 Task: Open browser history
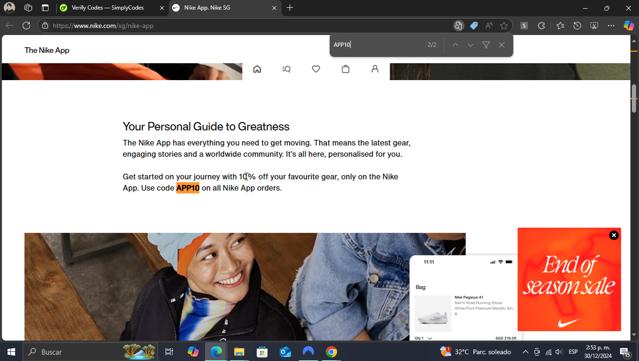pos(577,26)
